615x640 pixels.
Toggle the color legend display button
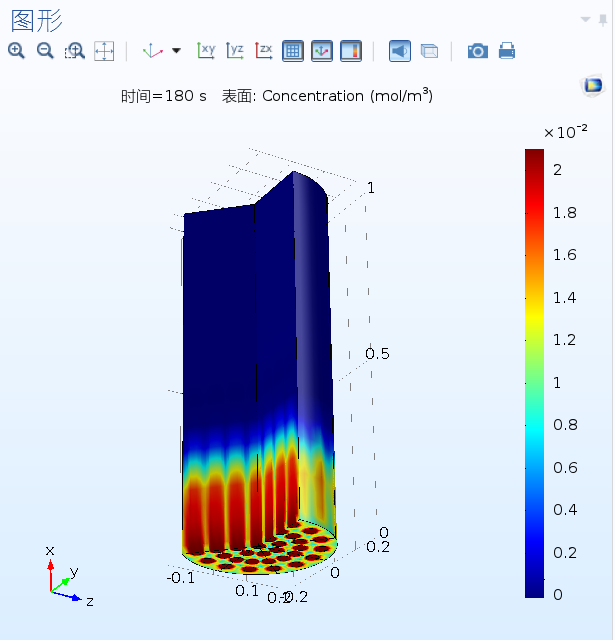pos(351,51)
